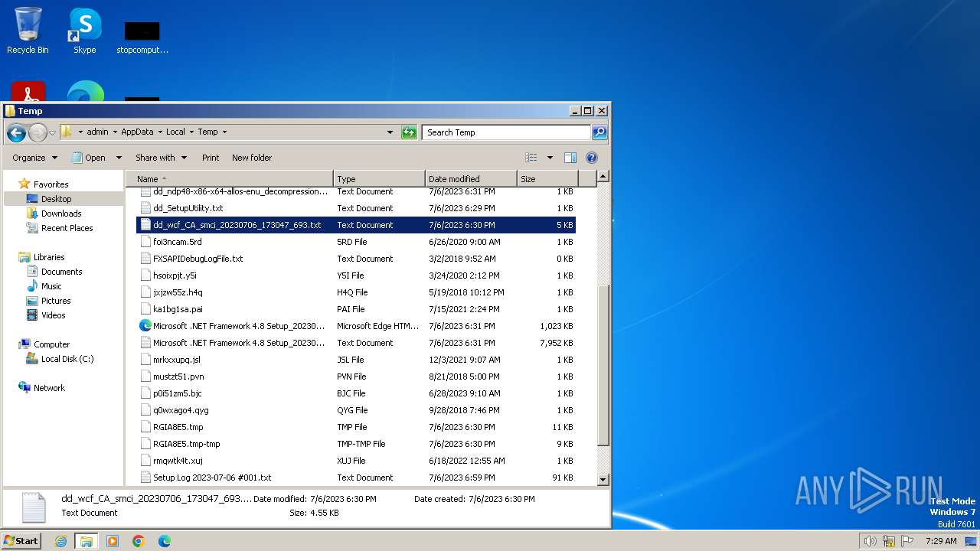
Task: Click the volume speaker tray icon
Action: [870, 541]
